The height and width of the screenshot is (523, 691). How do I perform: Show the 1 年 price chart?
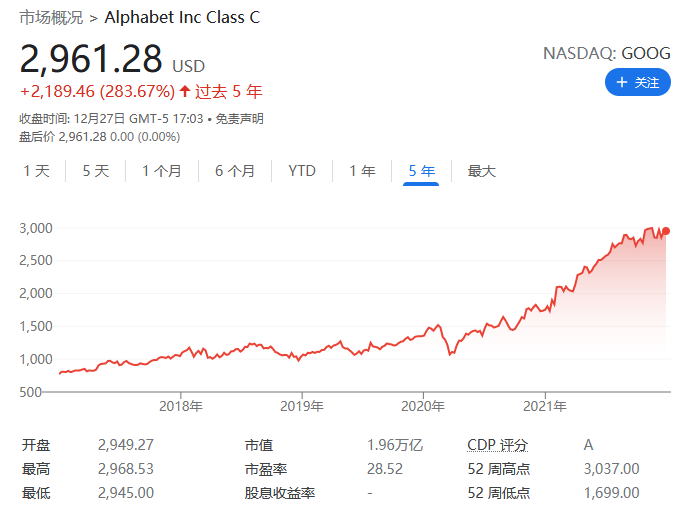(x=362, y=171)
